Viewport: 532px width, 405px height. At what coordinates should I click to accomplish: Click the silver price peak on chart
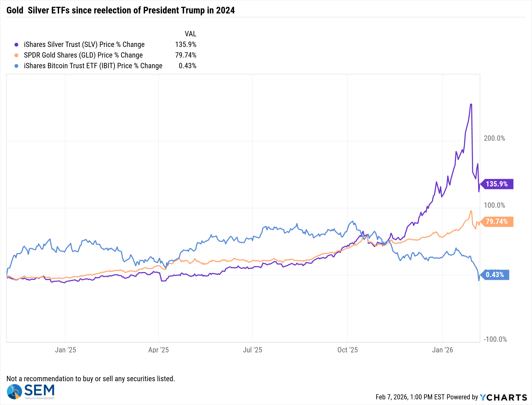coord(471,104)
